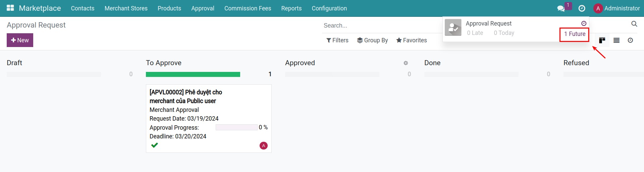This screenshot has height=172, width=644.
Task: Click the green checkmark activity on APVL00002 card
Action: [154, 145]
